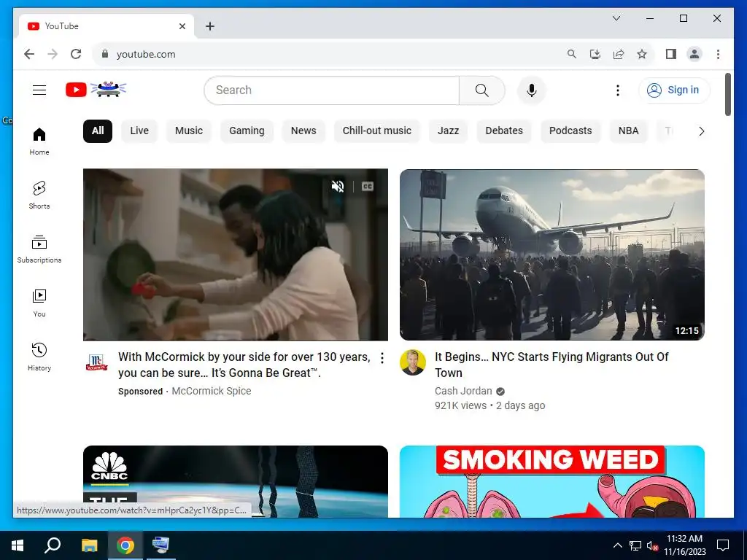Click the muted volume tray icon

(x=652, y=545)
